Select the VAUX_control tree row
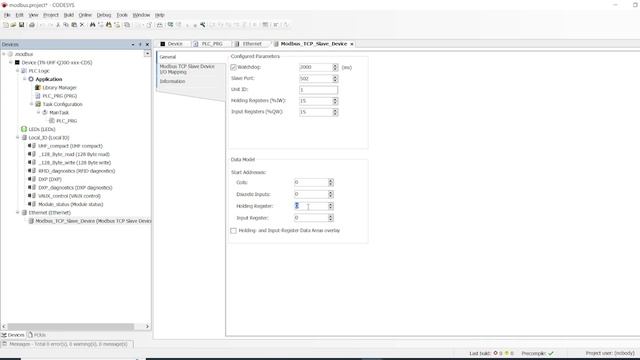 pos(69,196)
